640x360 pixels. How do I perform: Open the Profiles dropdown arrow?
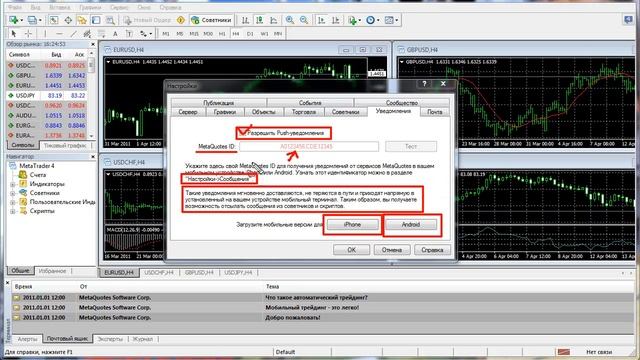tap(40, 20)
